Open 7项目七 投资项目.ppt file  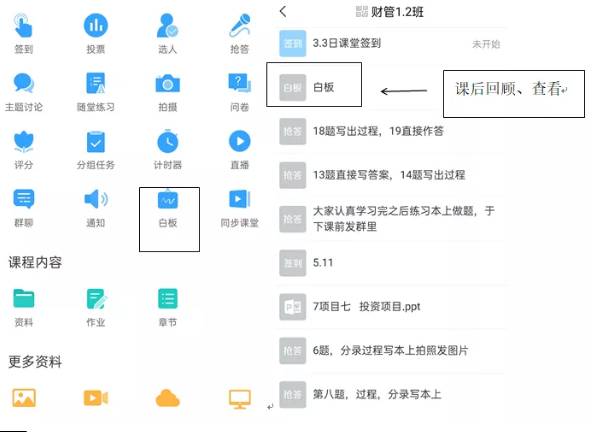click(391, 307)
